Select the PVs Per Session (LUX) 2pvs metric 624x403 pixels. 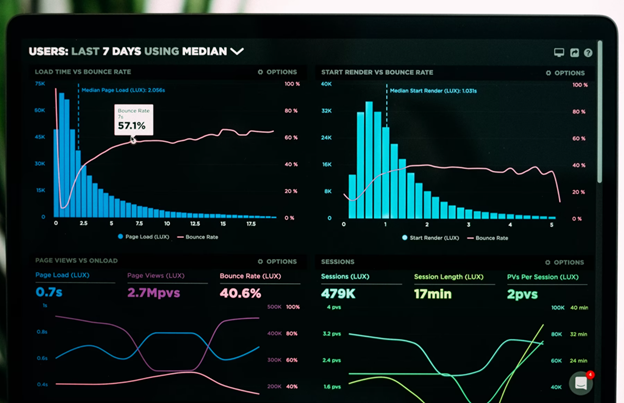[547, 288]
